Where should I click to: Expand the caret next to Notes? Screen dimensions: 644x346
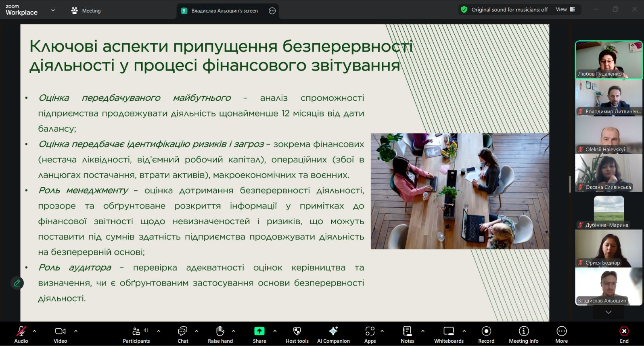tap(423, 331)
